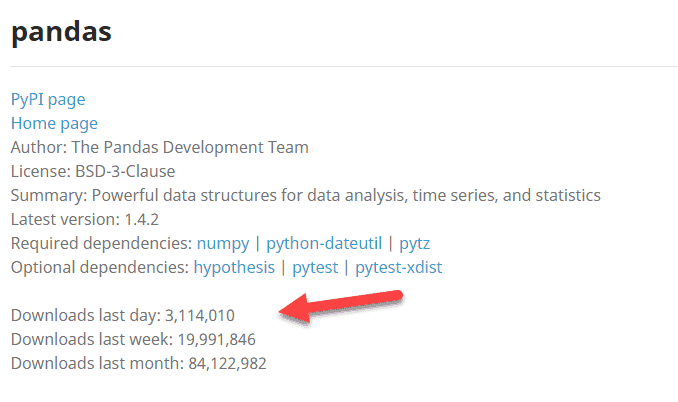Click the Latest version: 1.4.2 text
Screen dimensions: 678x402
pos(85,220)
